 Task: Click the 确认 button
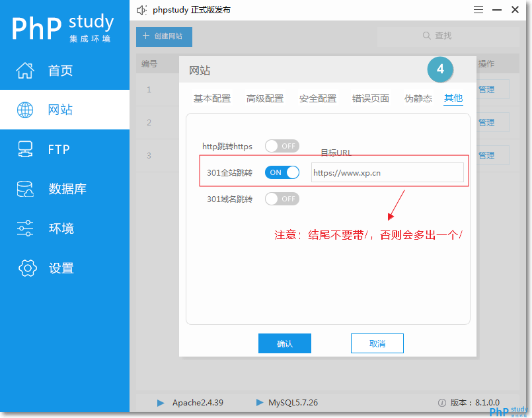(285, 343)
